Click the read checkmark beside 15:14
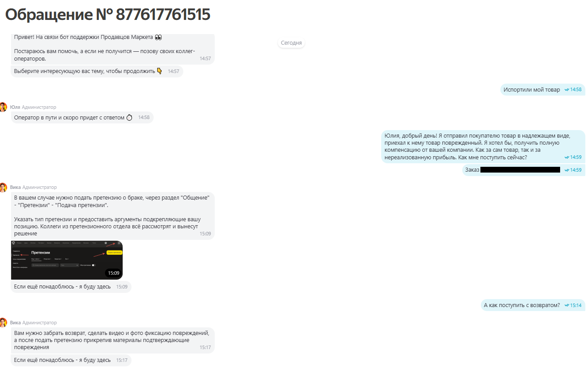The image size is (588, 369). 567,305
